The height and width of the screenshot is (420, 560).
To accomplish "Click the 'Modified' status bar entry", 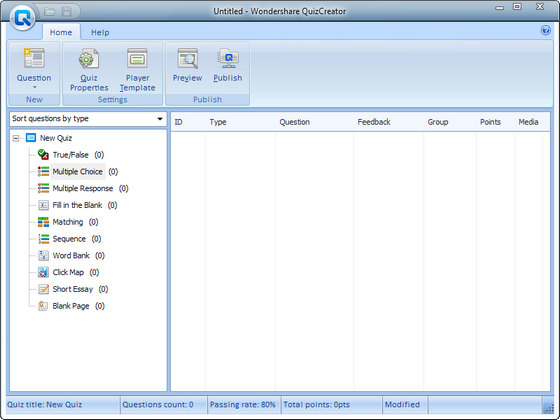I will [x=402, y=405].
